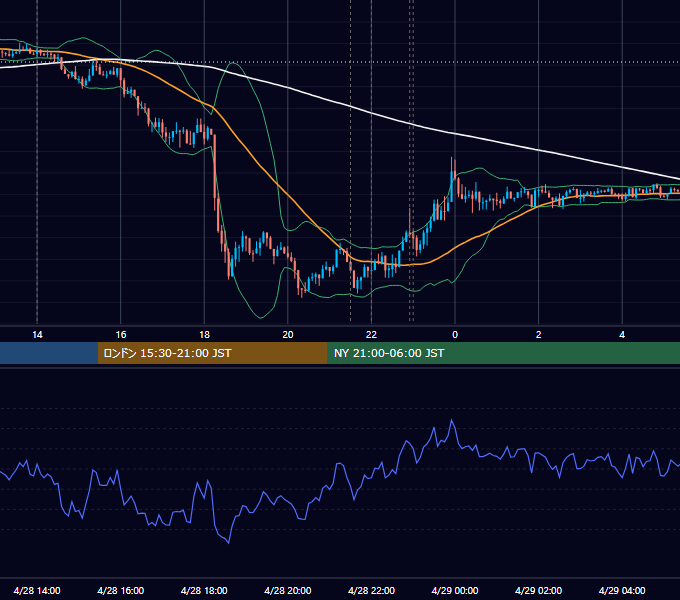680x600 pixels.
Task: Click the 20 hour label on the price chart axis
Action: point(288,335)
